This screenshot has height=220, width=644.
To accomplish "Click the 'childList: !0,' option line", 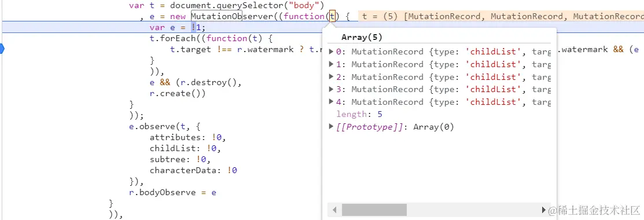I will click(185, 148).
